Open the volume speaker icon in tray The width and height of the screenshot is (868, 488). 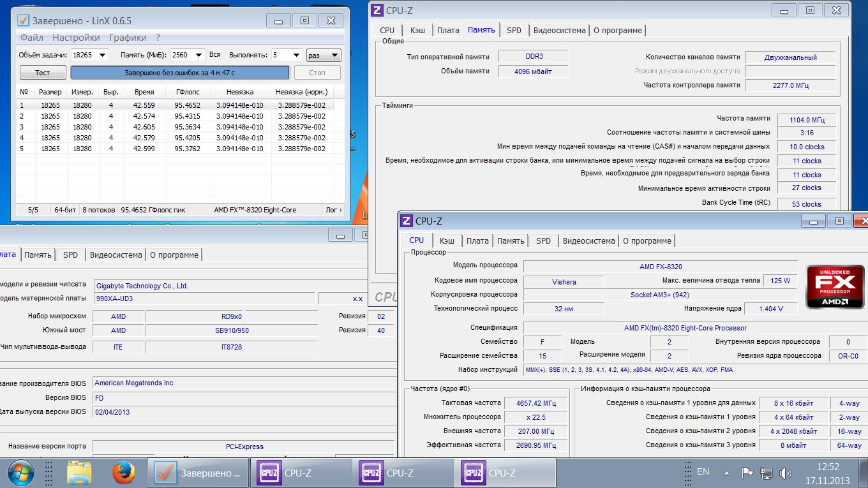(x=786, y=473)
